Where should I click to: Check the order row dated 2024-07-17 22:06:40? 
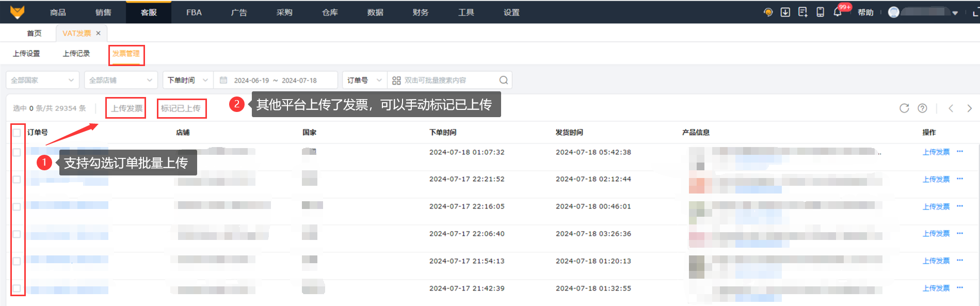pyautogui.click(x=17, y=234)
